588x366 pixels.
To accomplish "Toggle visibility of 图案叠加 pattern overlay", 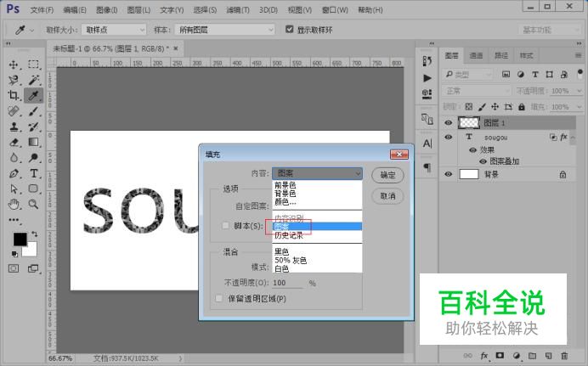I will (x=483, y=161).
